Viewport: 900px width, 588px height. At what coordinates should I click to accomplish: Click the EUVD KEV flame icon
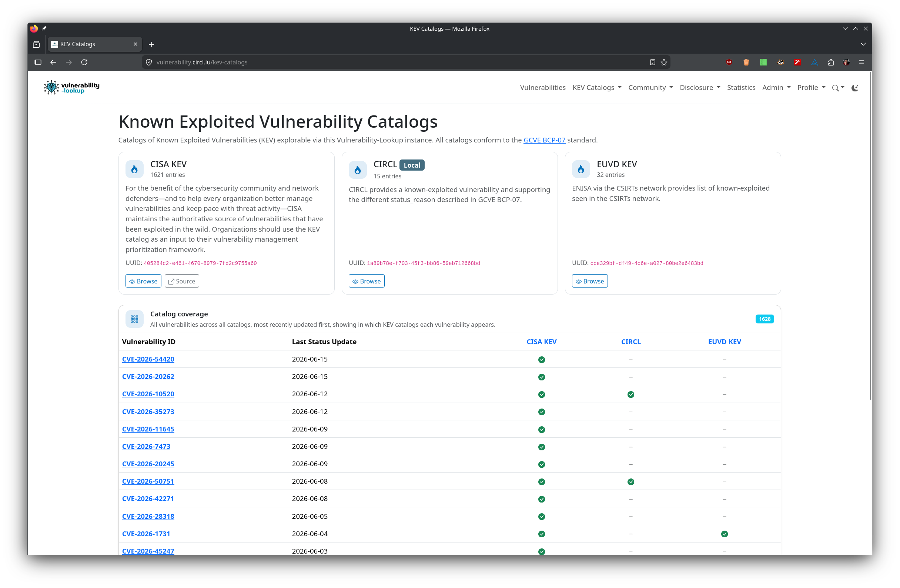point(581,169)
